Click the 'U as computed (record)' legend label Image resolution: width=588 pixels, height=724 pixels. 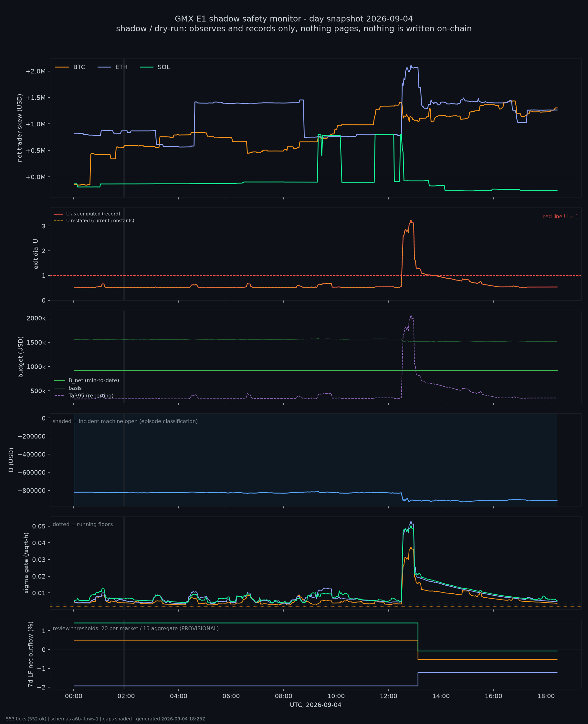[x=93, y=214]
